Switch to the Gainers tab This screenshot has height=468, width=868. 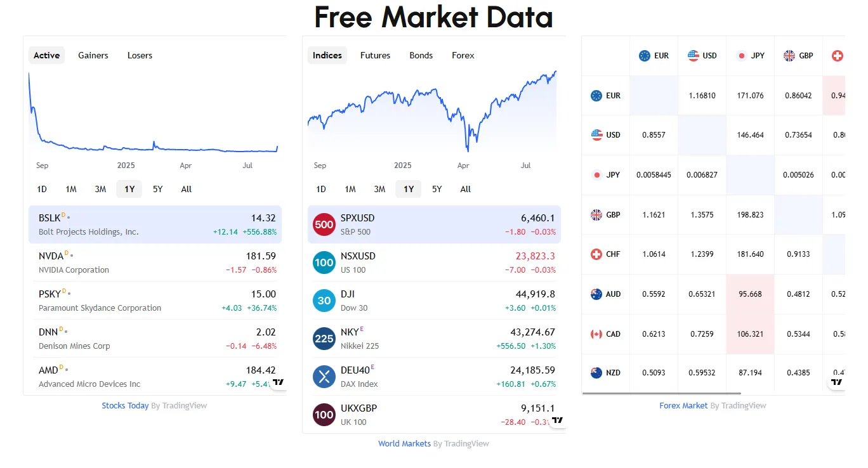click(93, 55)
